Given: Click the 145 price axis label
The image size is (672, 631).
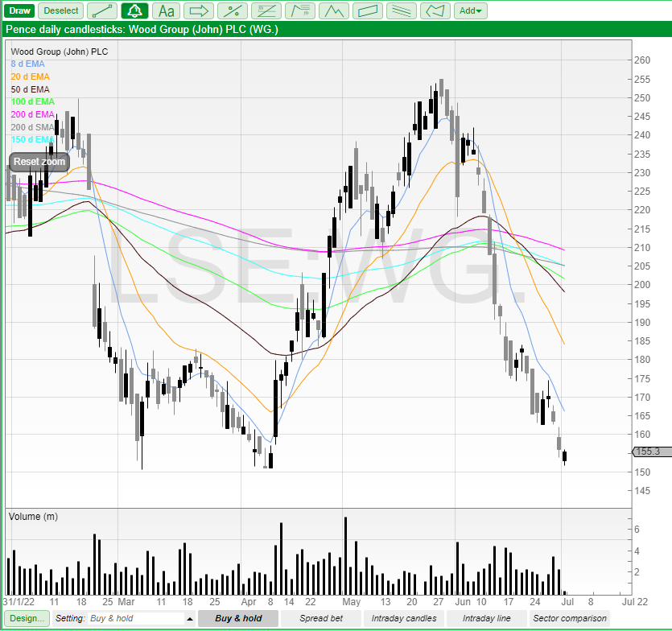Looking at the screenshot, I should tap(642, 491).
